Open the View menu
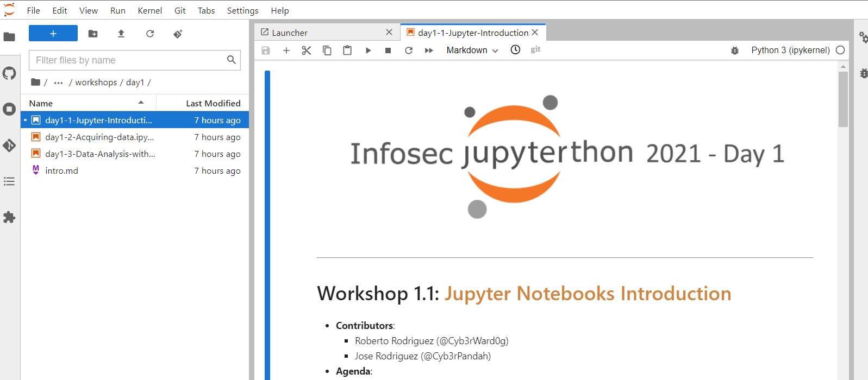This screenshot has height=380, width=868. (x=89, y=10)
